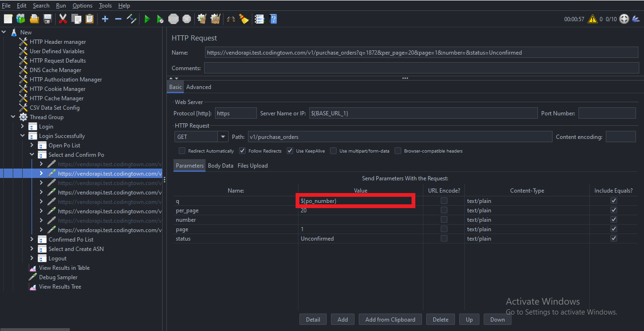The height and width of the screenshot is (331, 644).
Task: Click the active threads round icon
Action: 624,19
